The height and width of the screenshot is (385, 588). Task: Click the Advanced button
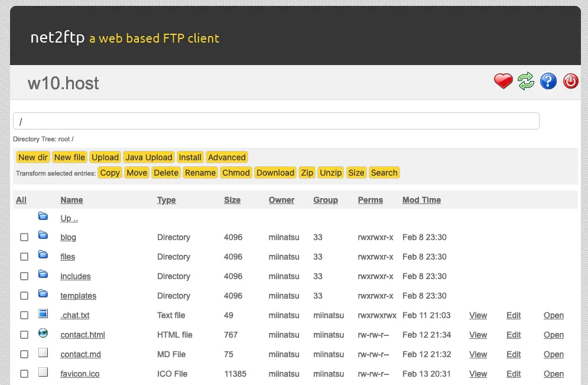click(x=227, y=157)
